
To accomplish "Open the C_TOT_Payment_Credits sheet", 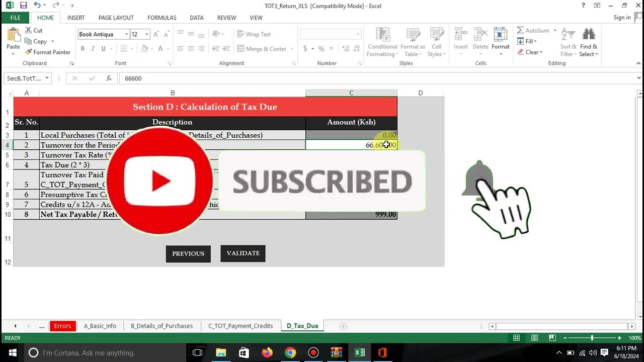I will tap(240, 326).
